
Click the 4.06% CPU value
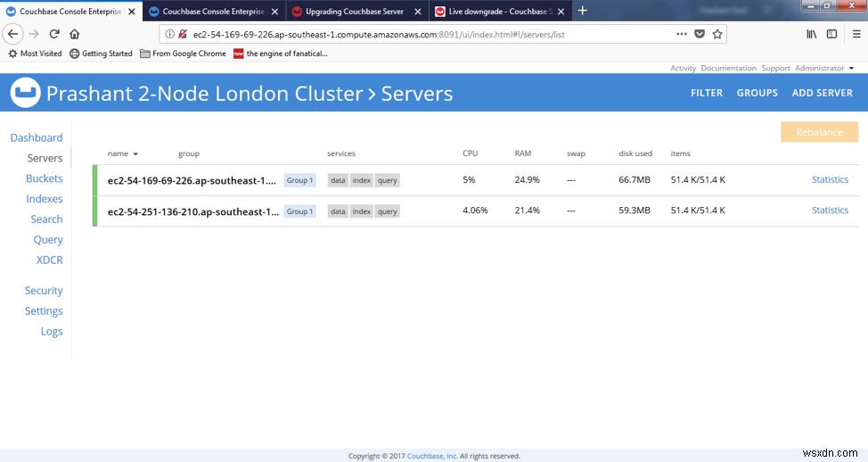pos(475,210)
